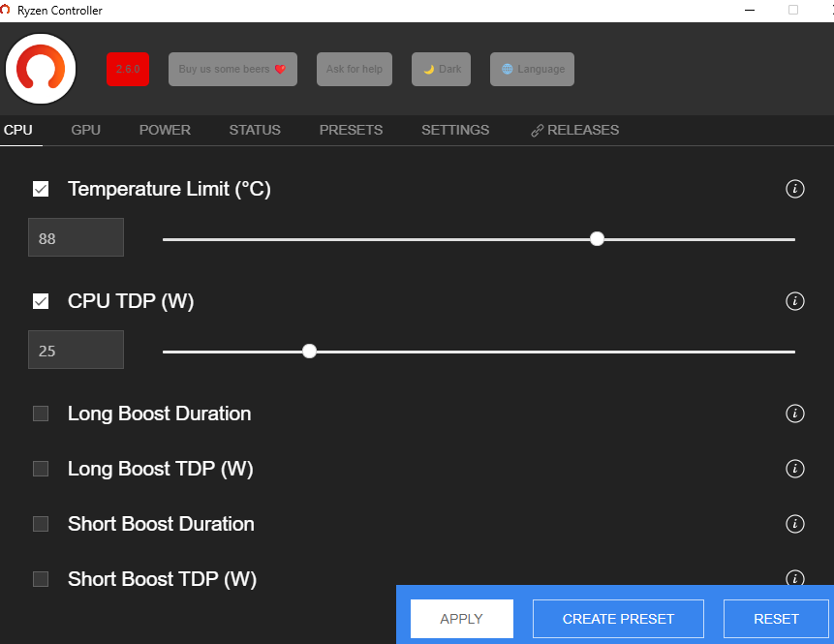Switch to the GPU tab
The width and height of the screenshot is (834, 644).
(85, 131)
